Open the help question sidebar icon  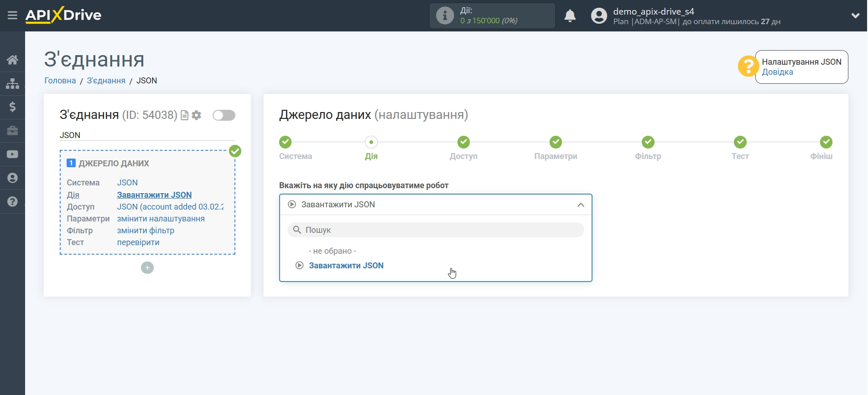[12, 202]
